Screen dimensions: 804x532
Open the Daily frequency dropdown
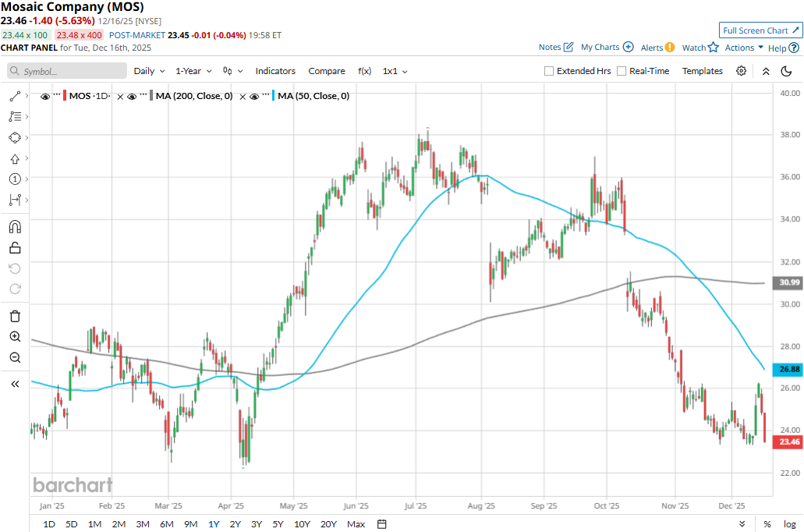(149, 71)
